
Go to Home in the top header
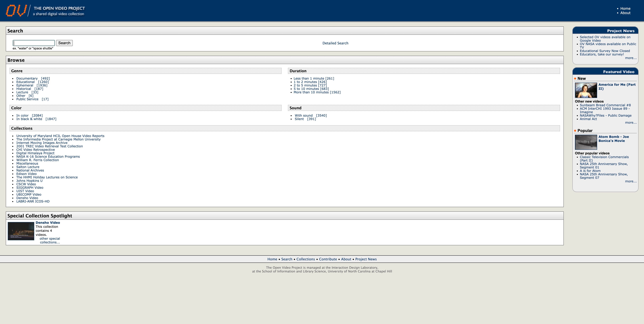click(x=625, y=8)
